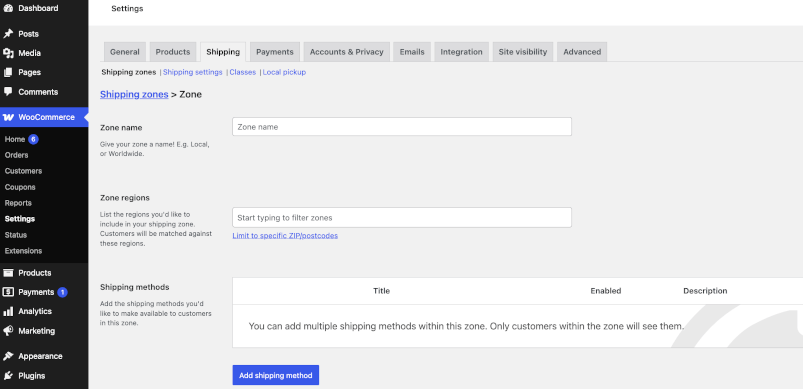Click the Marketing megaphone icon
Viewport: 803px width, 389px height.
tap(8, 331)
